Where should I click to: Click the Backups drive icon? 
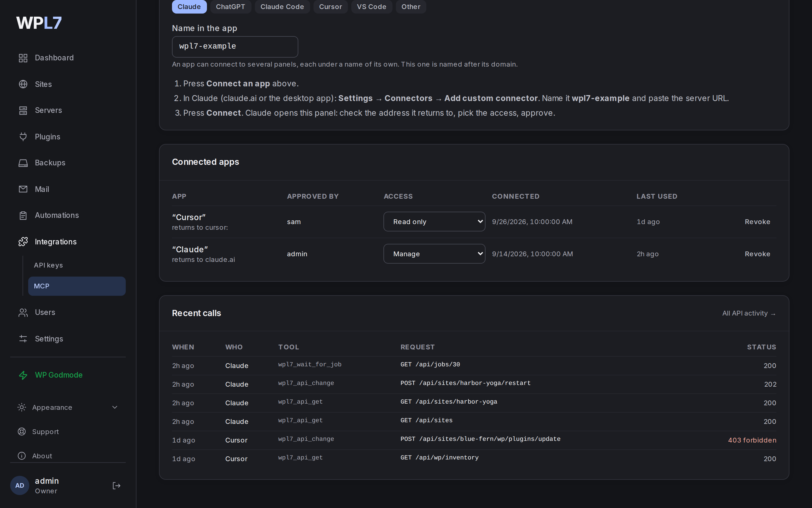pyautogui.click(x=23, y=163)
